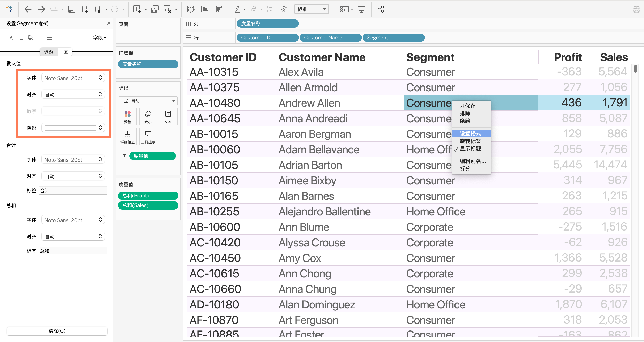Choose Format from the context menu
The image size is (644, 342).
point(472,133)
